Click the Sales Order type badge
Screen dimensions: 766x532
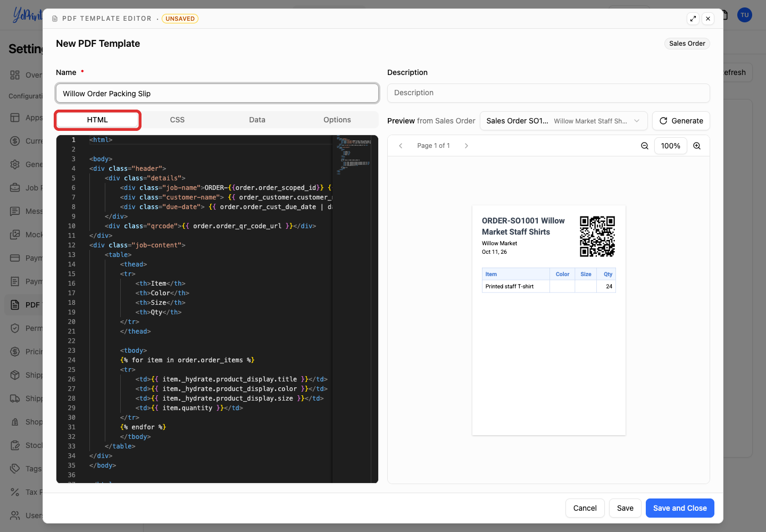[687, 44]
